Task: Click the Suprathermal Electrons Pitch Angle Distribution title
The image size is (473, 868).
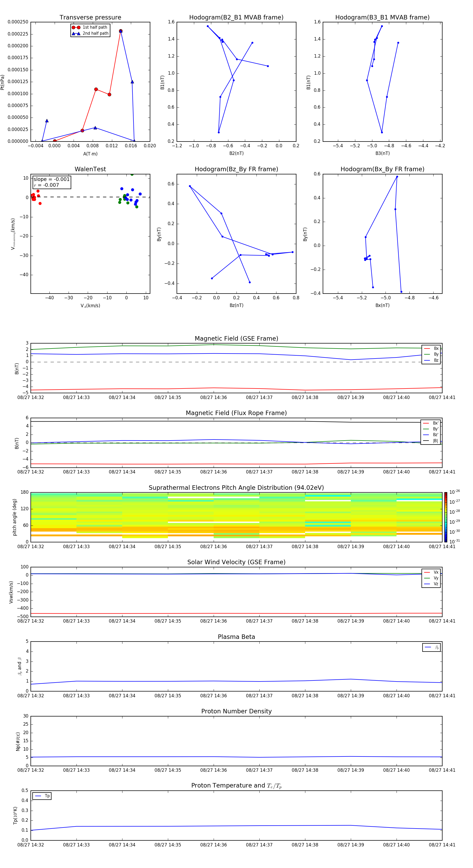Action: pos(236,488)
